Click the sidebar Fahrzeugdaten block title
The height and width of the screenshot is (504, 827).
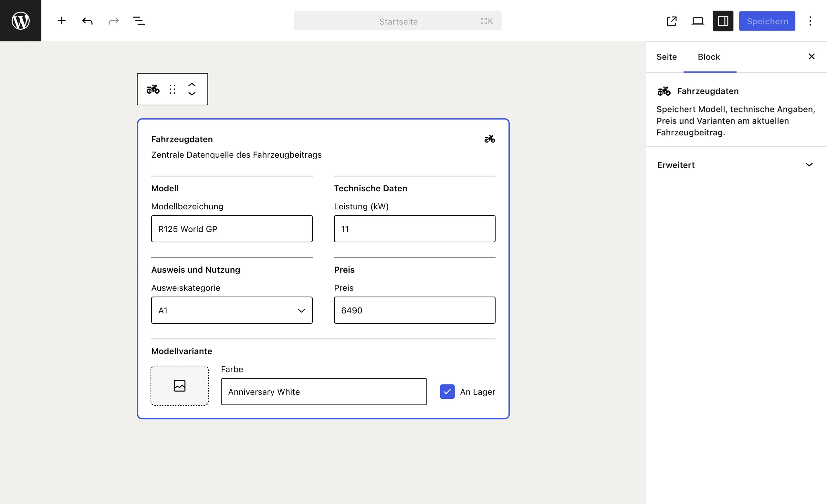pos(708,91)
